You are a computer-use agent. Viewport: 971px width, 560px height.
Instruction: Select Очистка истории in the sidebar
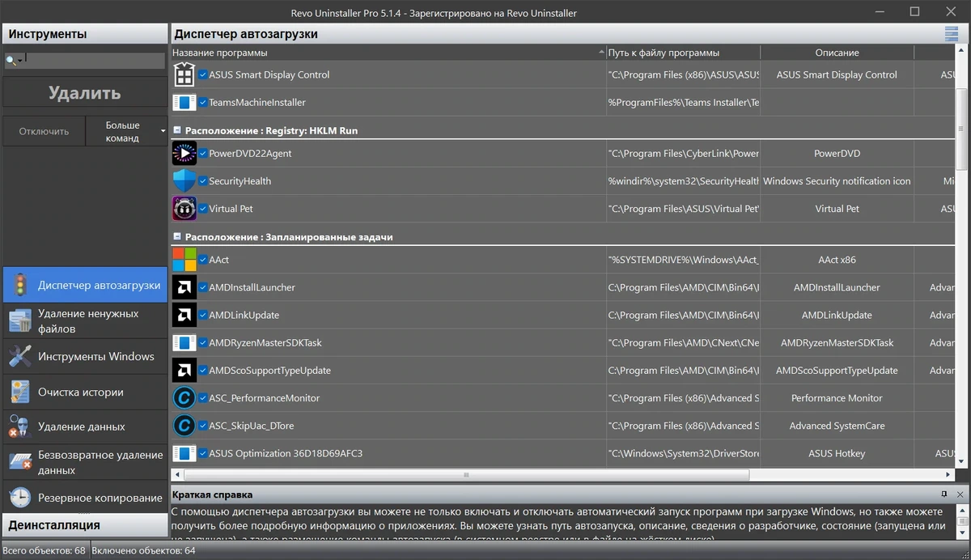coord(84,392)
